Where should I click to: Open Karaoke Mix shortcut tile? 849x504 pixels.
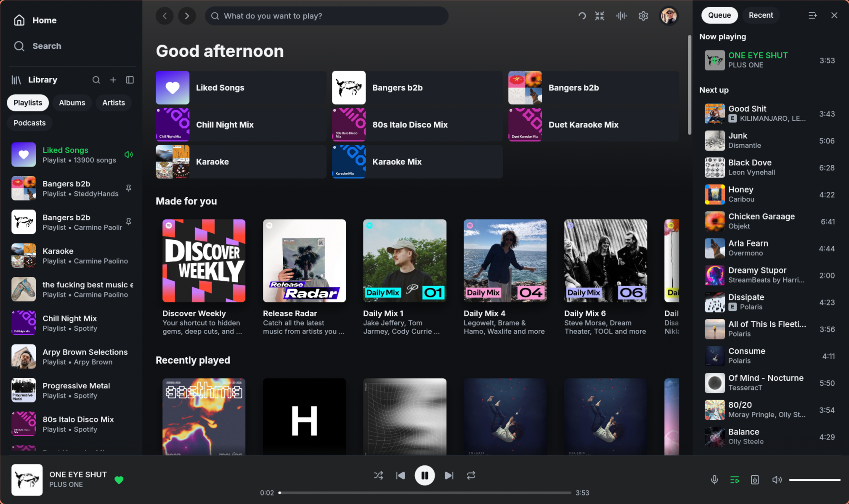(417, 162)
